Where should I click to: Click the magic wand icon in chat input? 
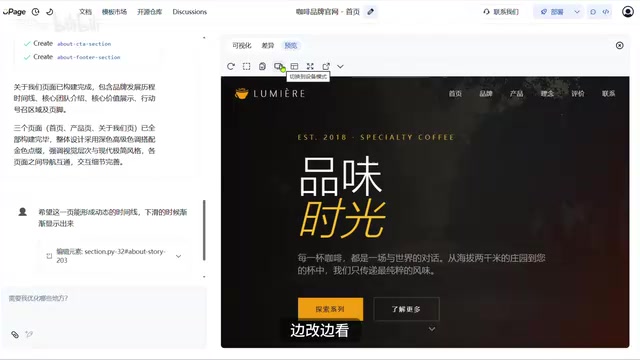pos(29,335)
